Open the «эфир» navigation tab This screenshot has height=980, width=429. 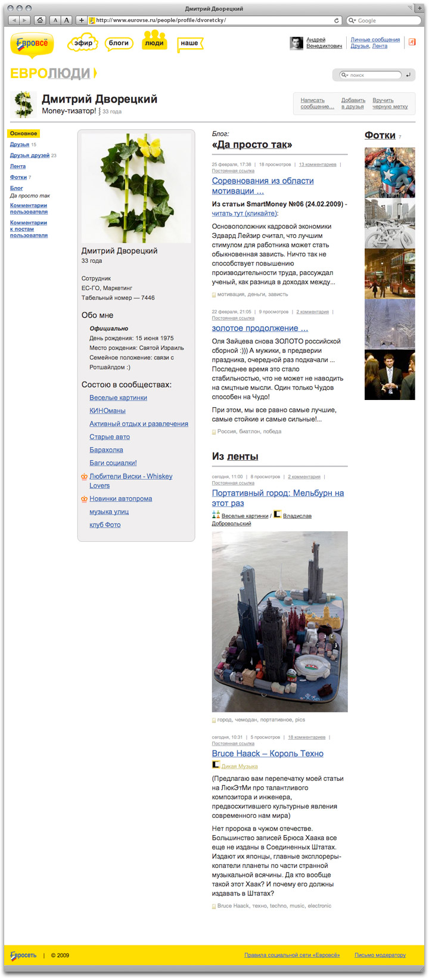[83, 43]
